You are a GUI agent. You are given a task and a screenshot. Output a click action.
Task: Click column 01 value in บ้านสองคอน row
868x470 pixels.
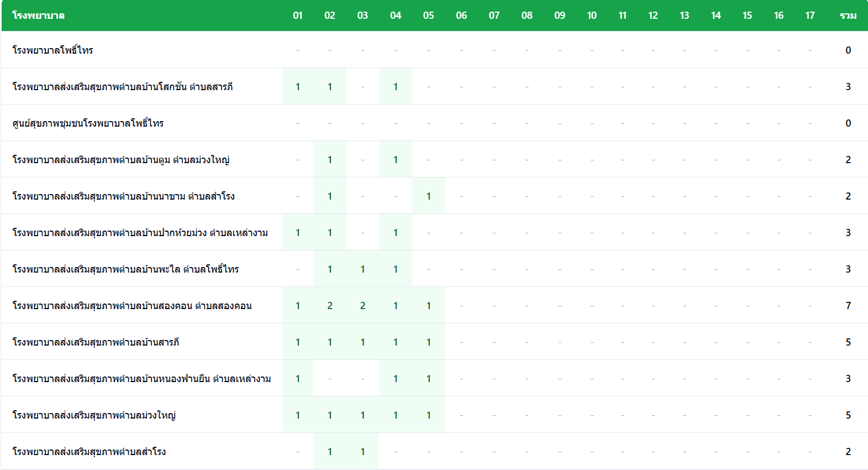click(x=298, y=305)
